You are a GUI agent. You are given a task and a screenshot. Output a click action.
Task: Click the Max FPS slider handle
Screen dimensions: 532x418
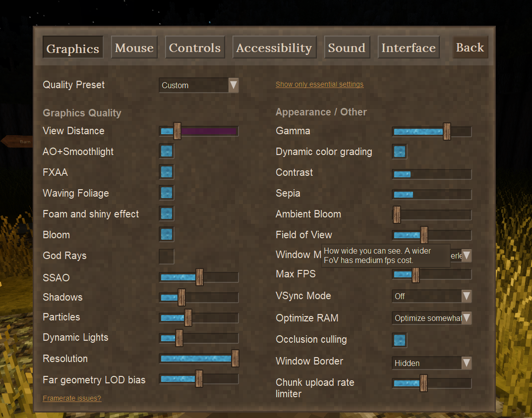(x=415, y=274)
